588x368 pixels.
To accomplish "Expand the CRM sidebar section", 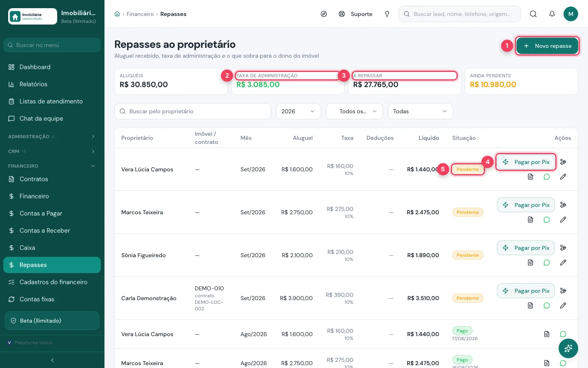I will point(52,151).
